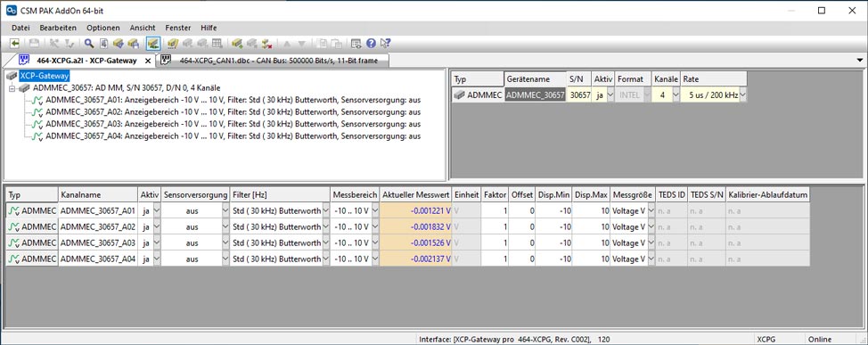868x345 pixels.
Task: Click the add module icon with green plus
Action: click(x=237, y=43)
